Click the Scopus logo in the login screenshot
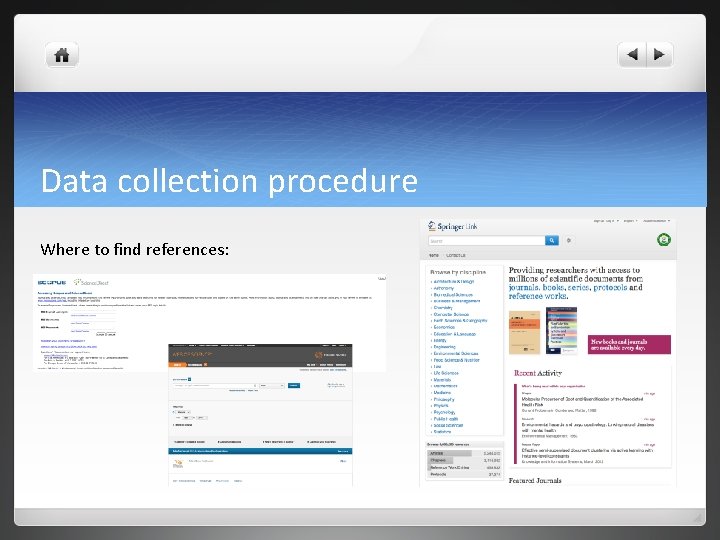Image resolution: width=720 pixels, height=540 pixels. tap(51, 282)
